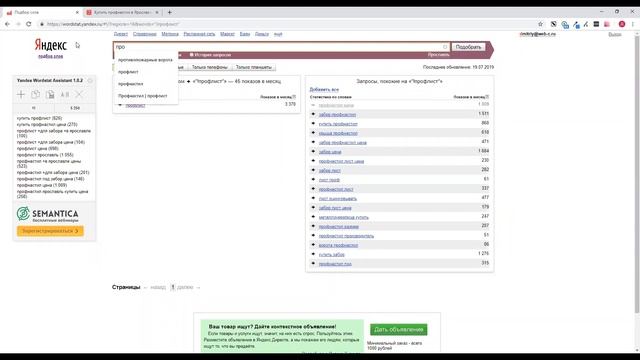Open the Рекламная сеть link in the top navigation
Image resolution: width=640 pixels, height=360 pixels.
[x=199, y=34]
